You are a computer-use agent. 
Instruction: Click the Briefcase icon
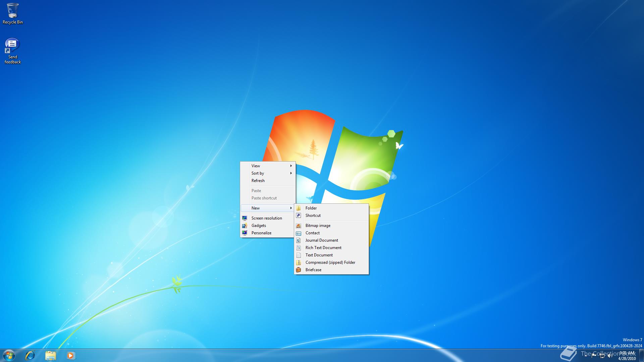(299, 270)
